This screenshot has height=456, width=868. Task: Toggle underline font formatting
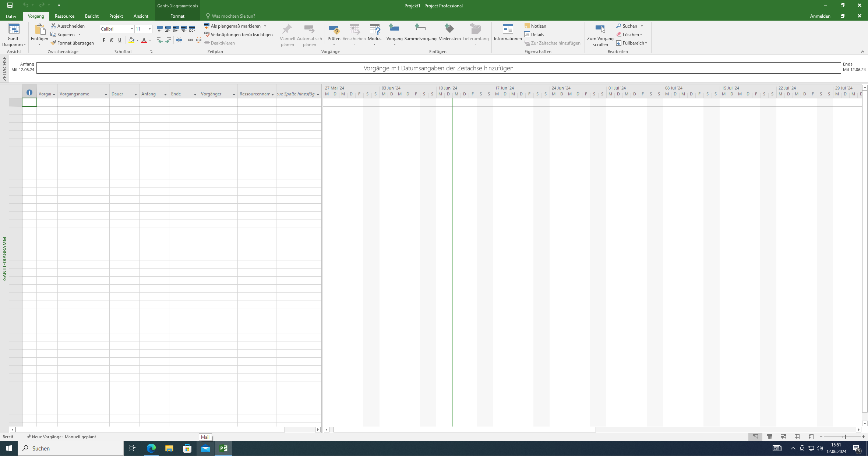(120, 40)
